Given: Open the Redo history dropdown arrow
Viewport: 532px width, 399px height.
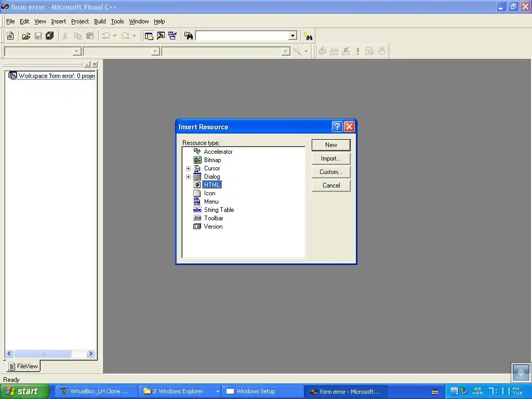Looking at the screenshot, I should [x=135, y=36].
